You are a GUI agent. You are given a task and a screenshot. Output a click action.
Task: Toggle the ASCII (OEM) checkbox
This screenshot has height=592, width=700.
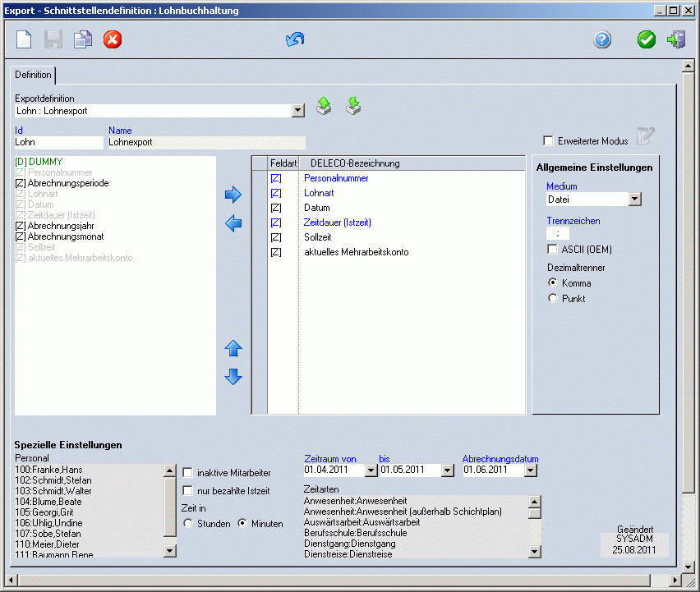(553, 250)
